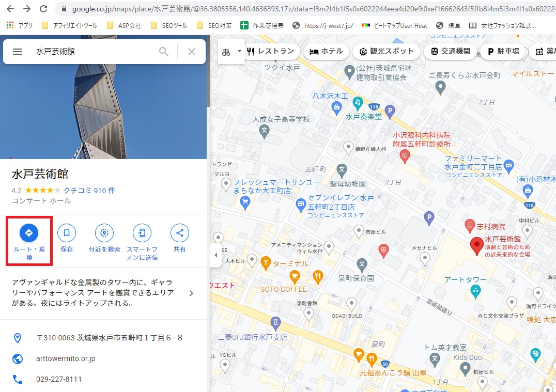
Task: Click the ファミリーマート 水戸金町二丁目店 marker
Action: 509,167
